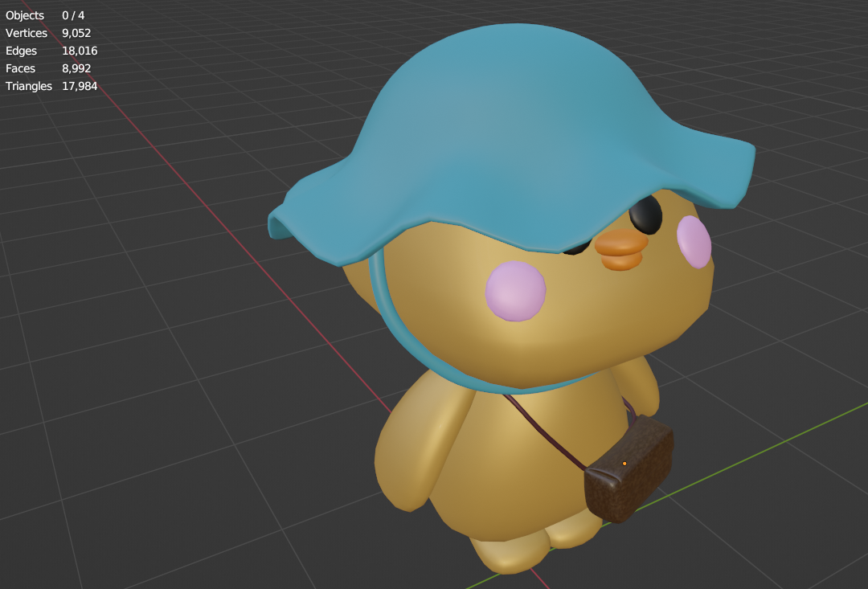Click the edge count 18,016
The image size is (868, 589).
tap(80, 51)
